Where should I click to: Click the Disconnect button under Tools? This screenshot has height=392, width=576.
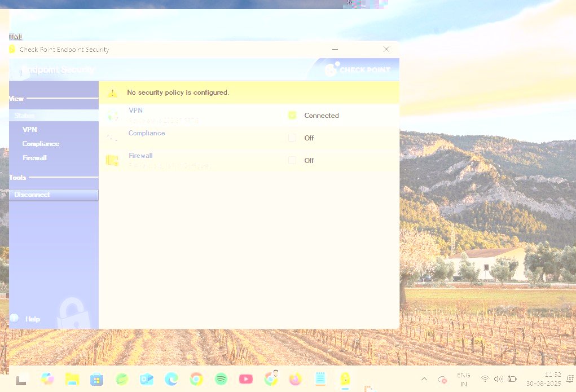pyautogui.click(x=54, y=195)
